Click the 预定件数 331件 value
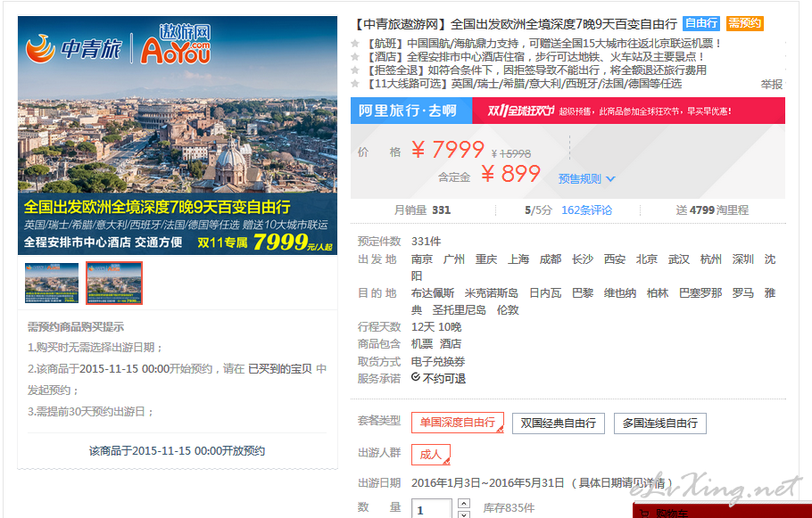Image resolution: width=812 pixels, height=518 pixels. click(427, 242)
